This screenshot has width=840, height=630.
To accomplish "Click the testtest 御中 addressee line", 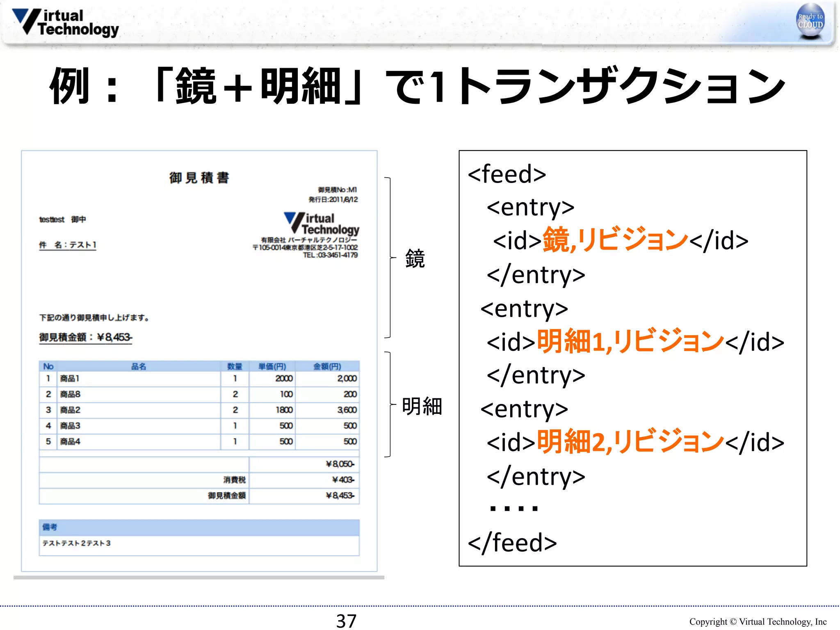I will [62, 219].
